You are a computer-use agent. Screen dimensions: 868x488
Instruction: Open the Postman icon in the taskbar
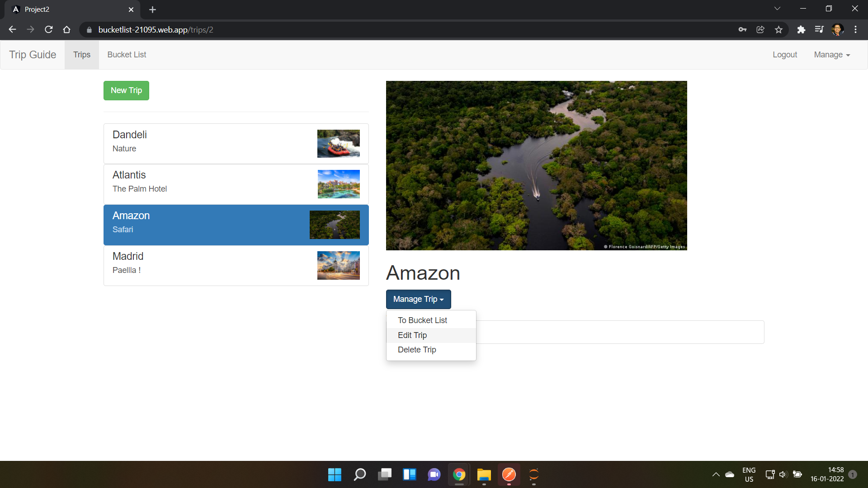[x=509, y=474]
